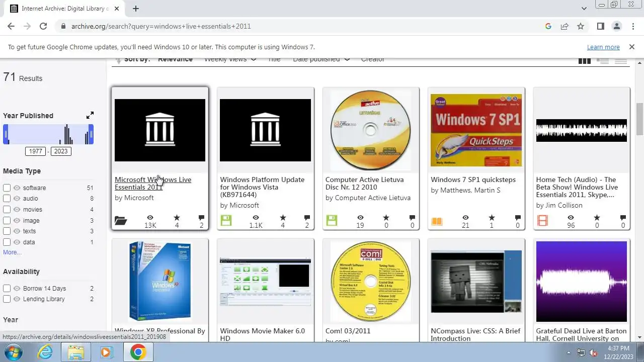Check the Borrow 14 Days checkbox

point(7,288)
